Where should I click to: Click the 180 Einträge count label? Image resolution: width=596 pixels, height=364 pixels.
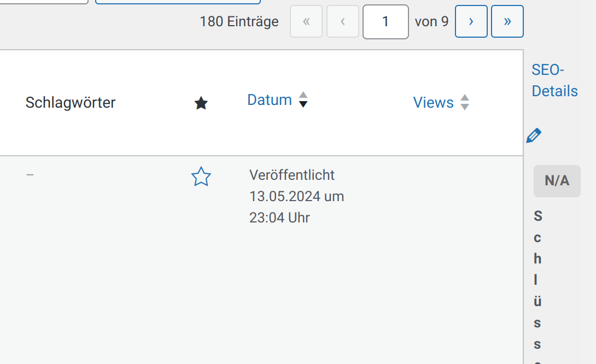pyautogui.click(x=239, y=22)
